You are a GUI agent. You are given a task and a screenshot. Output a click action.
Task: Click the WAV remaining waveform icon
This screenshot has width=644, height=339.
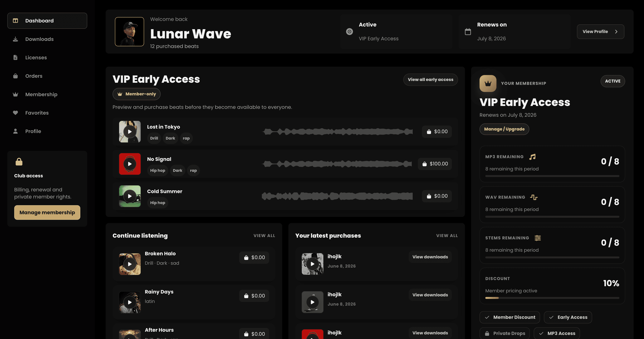click(534, 197)
